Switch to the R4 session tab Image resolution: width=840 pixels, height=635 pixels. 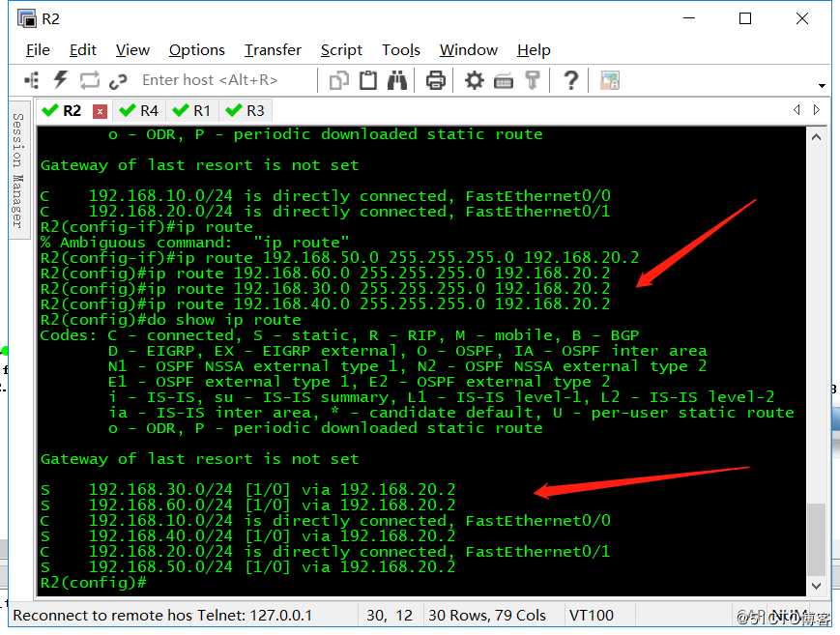tap(139, 111)
